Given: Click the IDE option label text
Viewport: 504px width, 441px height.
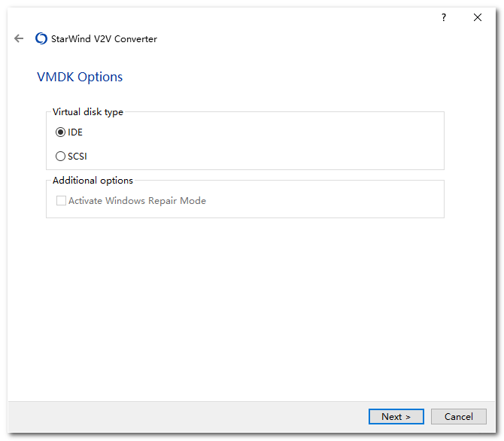Looking at the screenshot, I should coord(75,132).
